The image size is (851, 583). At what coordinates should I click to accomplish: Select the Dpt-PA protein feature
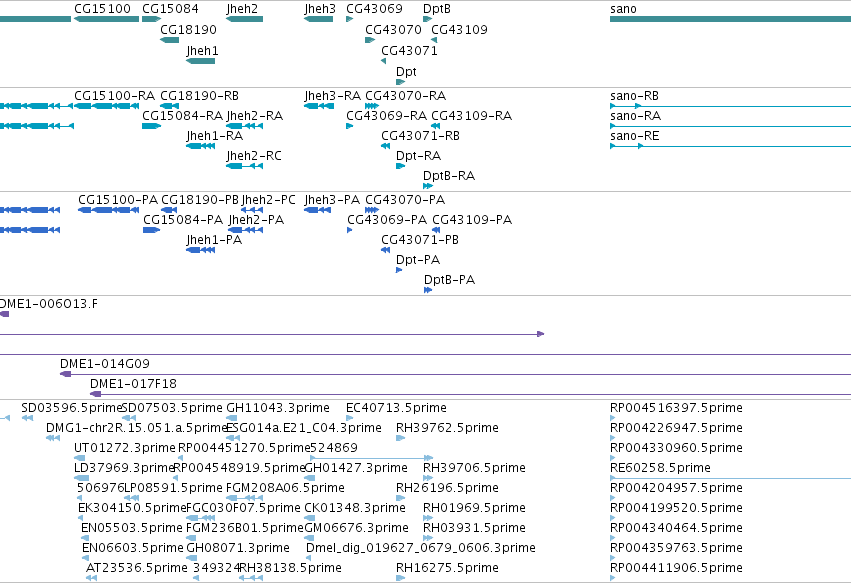399,270
